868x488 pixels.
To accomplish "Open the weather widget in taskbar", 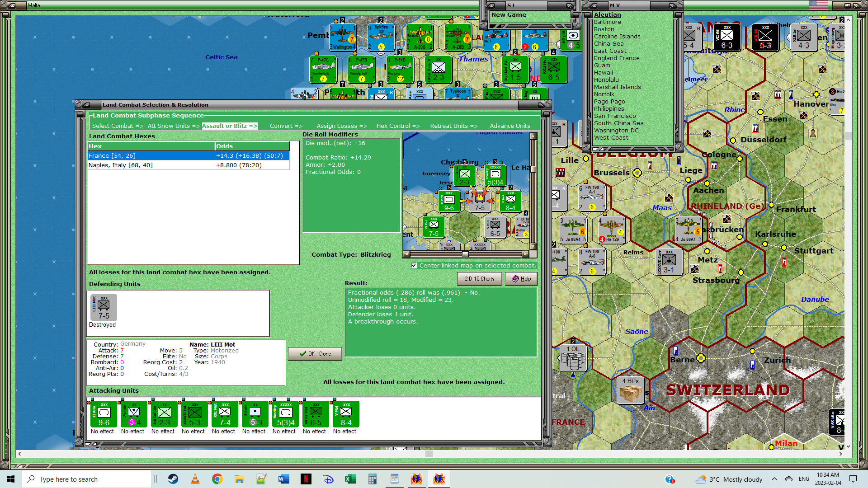I will click(729, 479).
